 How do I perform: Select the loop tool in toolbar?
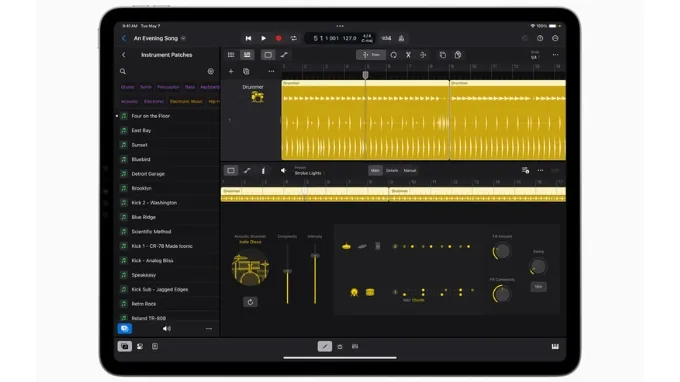pyautogui.click(x=393, y=55)
